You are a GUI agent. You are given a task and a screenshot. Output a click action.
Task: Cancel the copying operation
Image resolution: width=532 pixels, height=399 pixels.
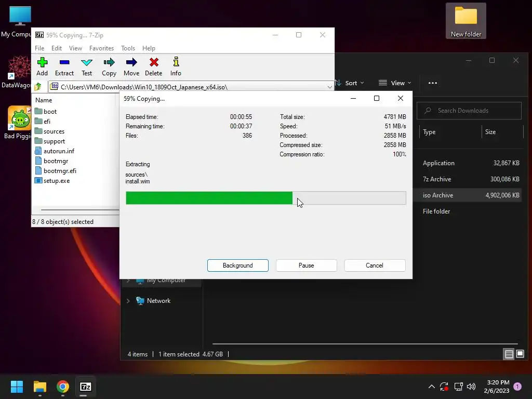(375, 265)
